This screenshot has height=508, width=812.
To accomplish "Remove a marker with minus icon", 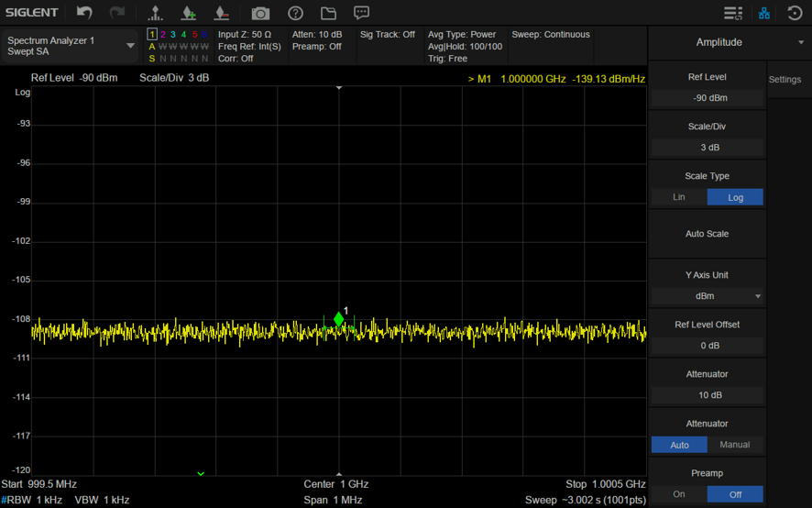I will pos(222,13).
